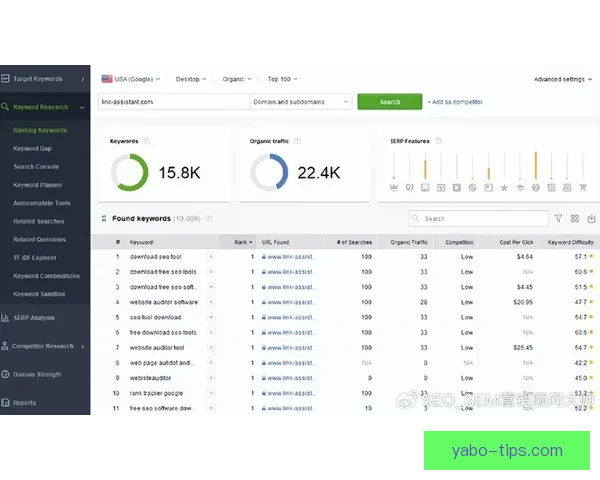The image size is (600, 480).
Task: Click the export download icon
Action: tap(591, 218)
